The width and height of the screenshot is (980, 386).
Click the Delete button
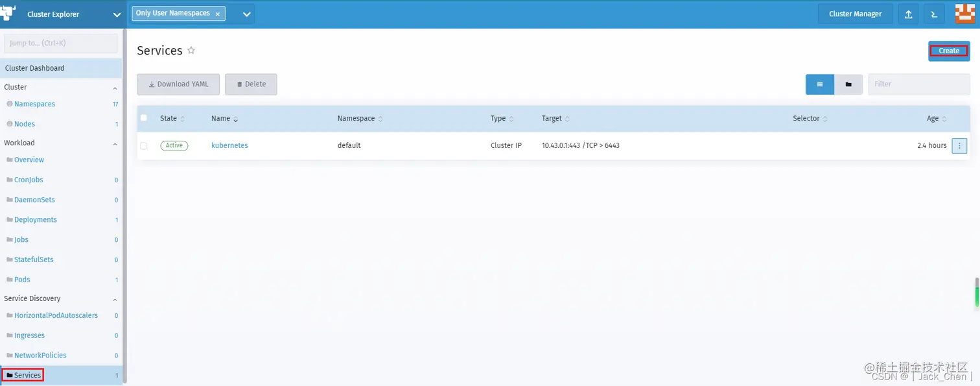point(251,84)
